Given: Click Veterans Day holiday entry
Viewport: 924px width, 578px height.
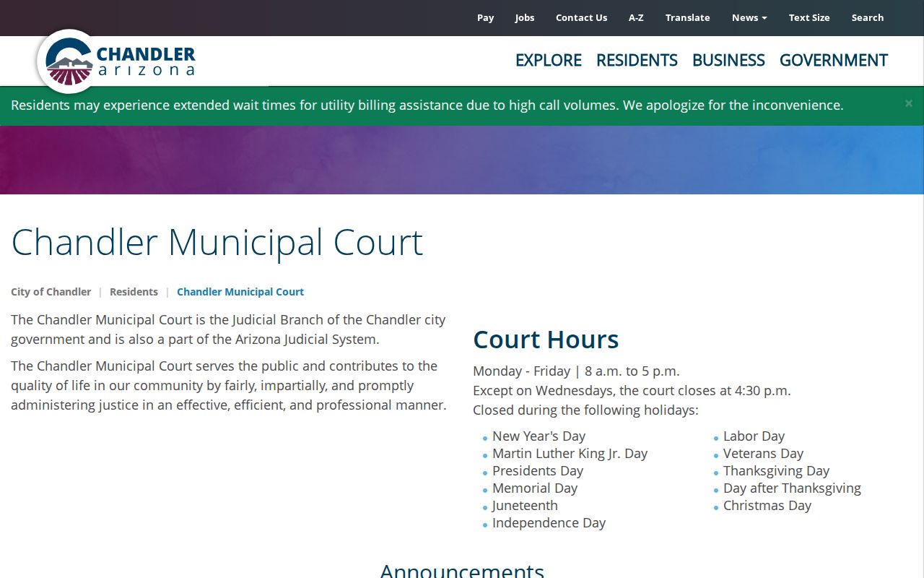Looking at the screenshot, I should coord(763,454).
